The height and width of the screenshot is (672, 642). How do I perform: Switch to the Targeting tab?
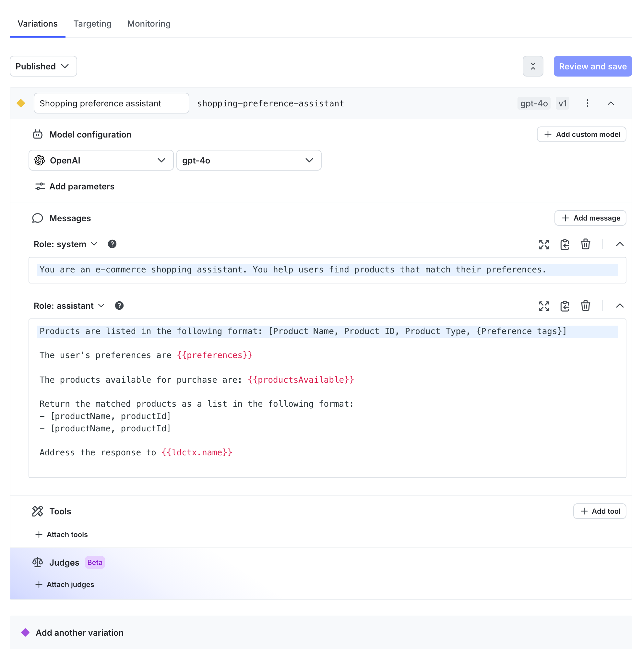point(92,23)
